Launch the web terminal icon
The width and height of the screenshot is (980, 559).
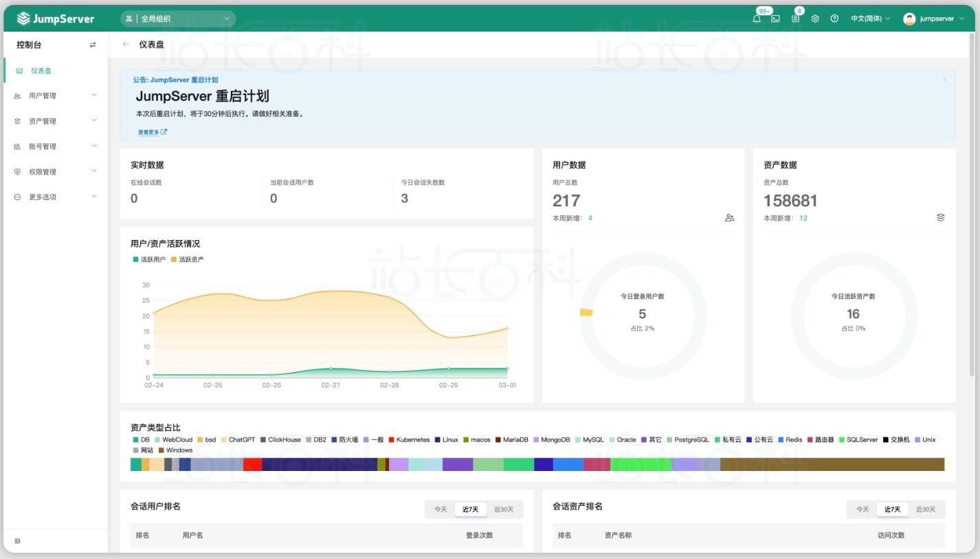tap(775, 19)
